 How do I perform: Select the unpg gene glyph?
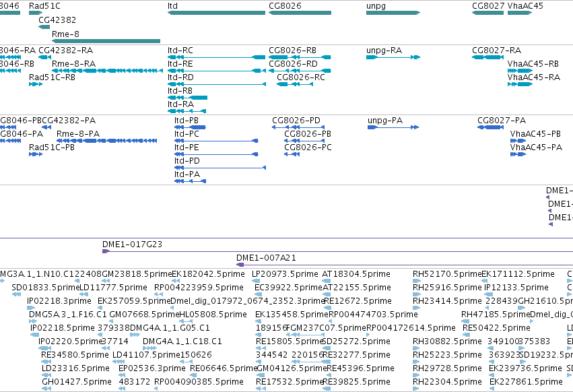(x=393, y=13)
